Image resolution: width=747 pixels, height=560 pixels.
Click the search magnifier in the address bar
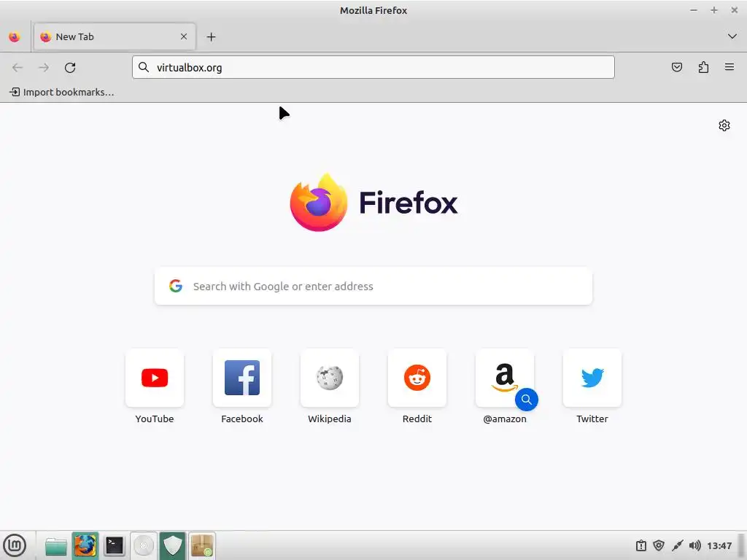(x=144, y=67)
